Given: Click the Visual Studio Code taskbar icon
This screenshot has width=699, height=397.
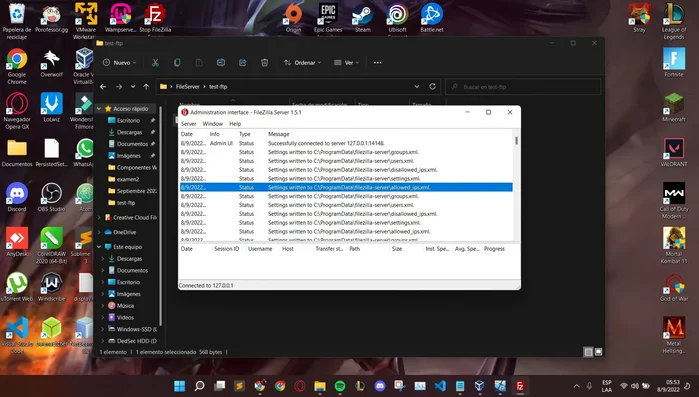Looking at the screenshot, I should tap(440, 386).
